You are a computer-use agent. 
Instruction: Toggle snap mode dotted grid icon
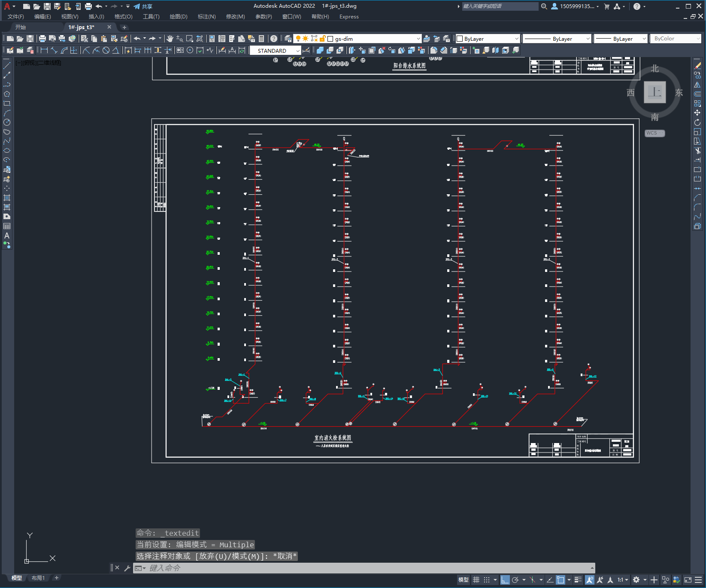click(487, 580)
